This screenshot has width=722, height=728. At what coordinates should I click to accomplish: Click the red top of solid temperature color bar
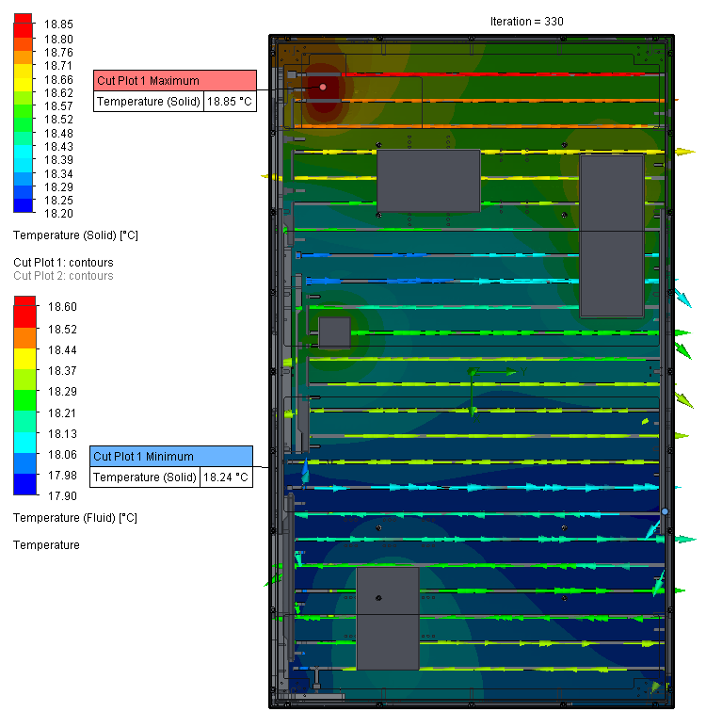click(24, 23)
